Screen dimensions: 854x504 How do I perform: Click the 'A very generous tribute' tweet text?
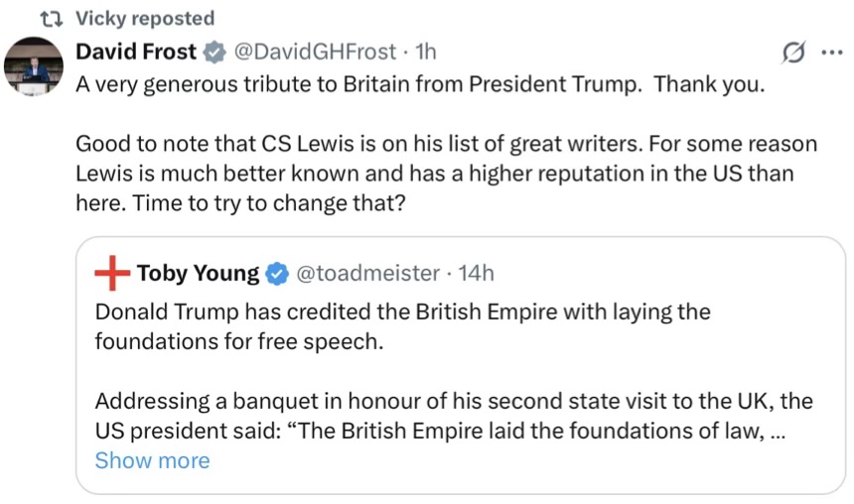(x=420, y=84)
